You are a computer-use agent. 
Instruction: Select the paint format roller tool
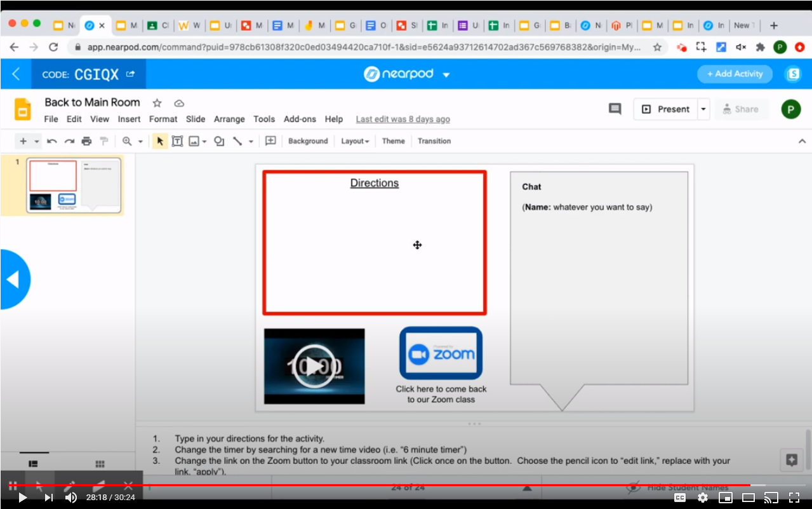click(104, 141)
